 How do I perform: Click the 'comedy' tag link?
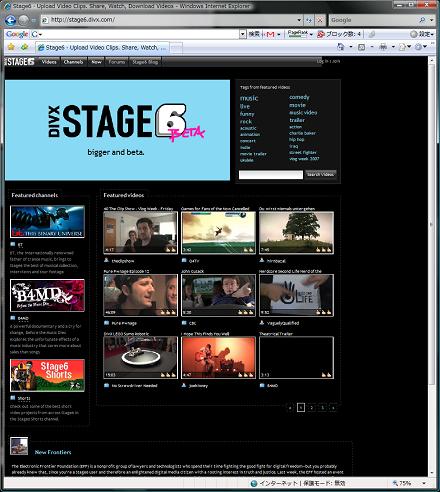(299, 97)
